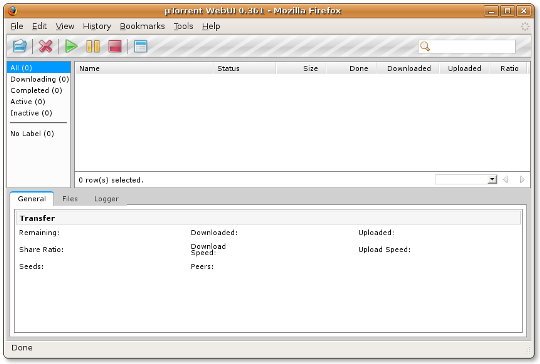Sort by the Done column header
This screenshot has width=540, height=364.
coord(352,68)
